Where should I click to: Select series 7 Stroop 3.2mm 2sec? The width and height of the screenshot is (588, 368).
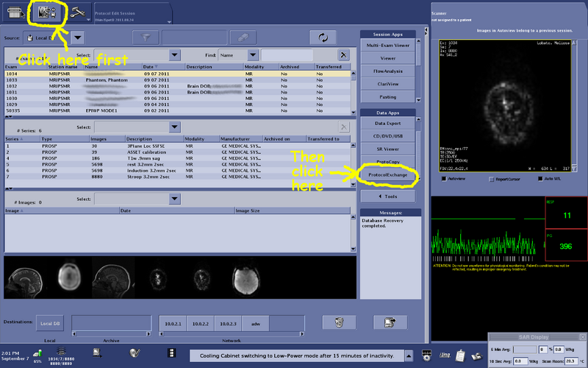tap(177, 177)
